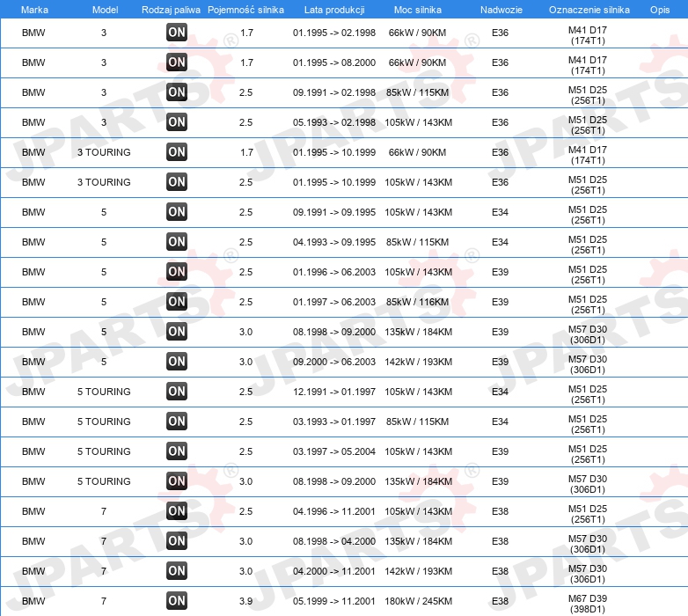Select the date cell 01.1996 -> 06.2003
The image size is (688, 616).
[334, 272]
